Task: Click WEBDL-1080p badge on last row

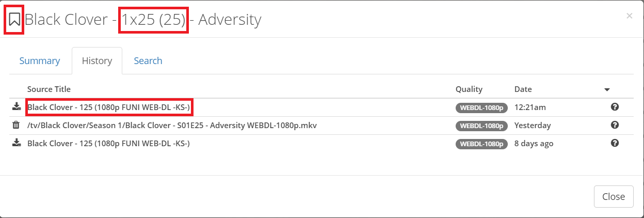Action: tap(482, 144)
